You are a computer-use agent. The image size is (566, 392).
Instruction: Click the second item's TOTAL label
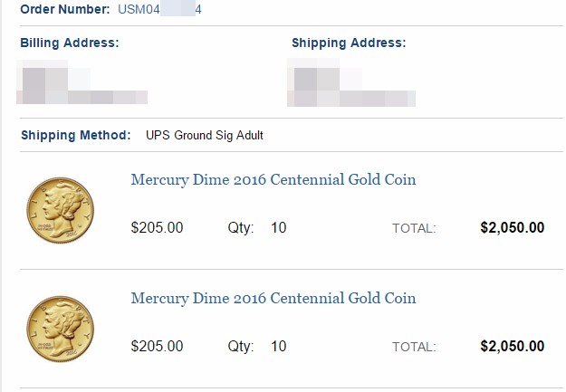tap(414, 348)
